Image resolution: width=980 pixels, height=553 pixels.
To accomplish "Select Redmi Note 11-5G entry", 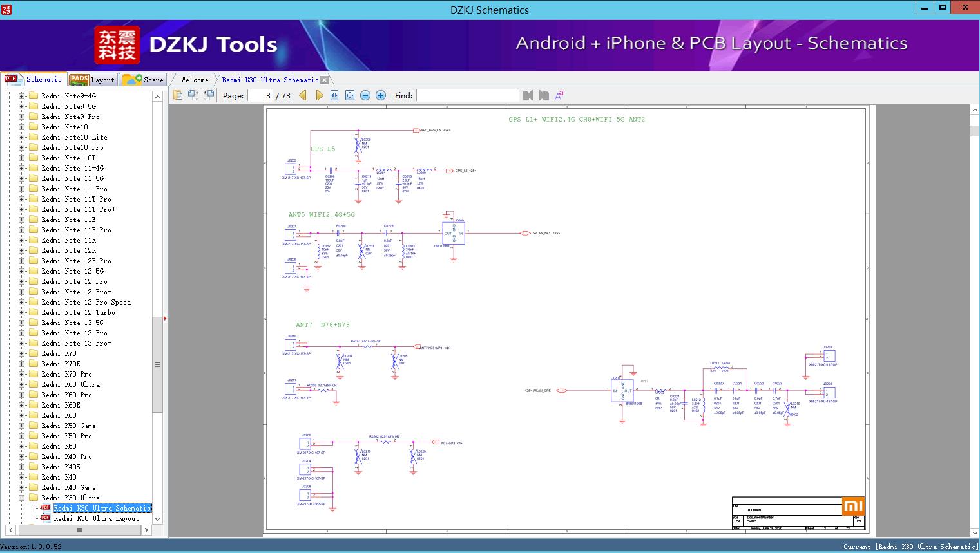I will coord(72,178).
